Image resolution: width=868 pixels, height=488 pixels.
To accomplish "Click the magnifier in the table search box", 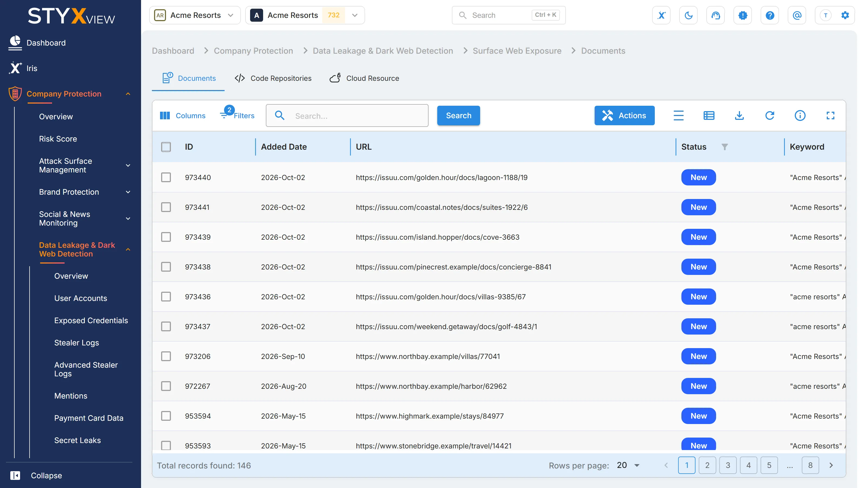I will [x=279, y=115].
